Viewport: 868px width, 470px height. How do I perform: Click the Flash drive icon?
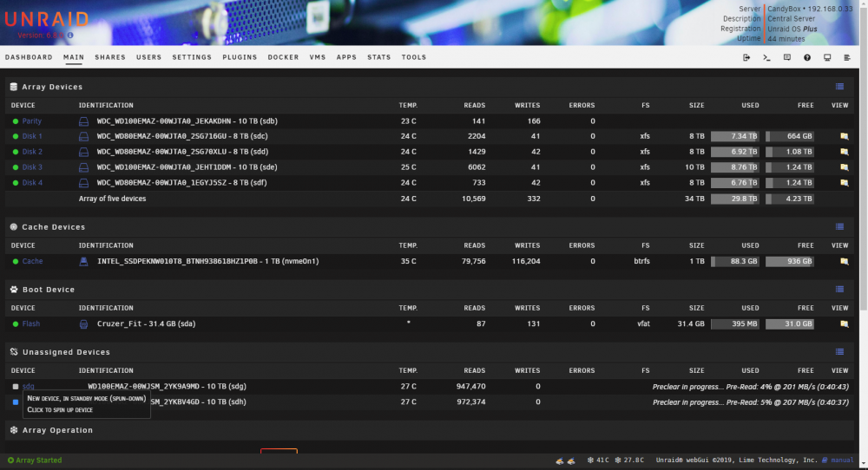pyautogui.click(x=83, y=324)
